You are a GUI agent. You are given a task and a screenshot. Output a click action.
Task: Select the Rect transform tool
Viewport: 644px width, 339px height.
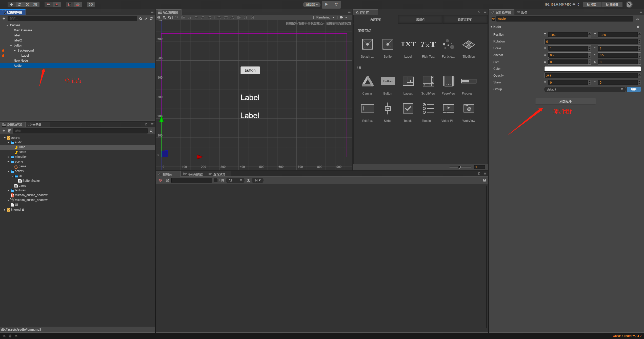(x=35, y=4)
